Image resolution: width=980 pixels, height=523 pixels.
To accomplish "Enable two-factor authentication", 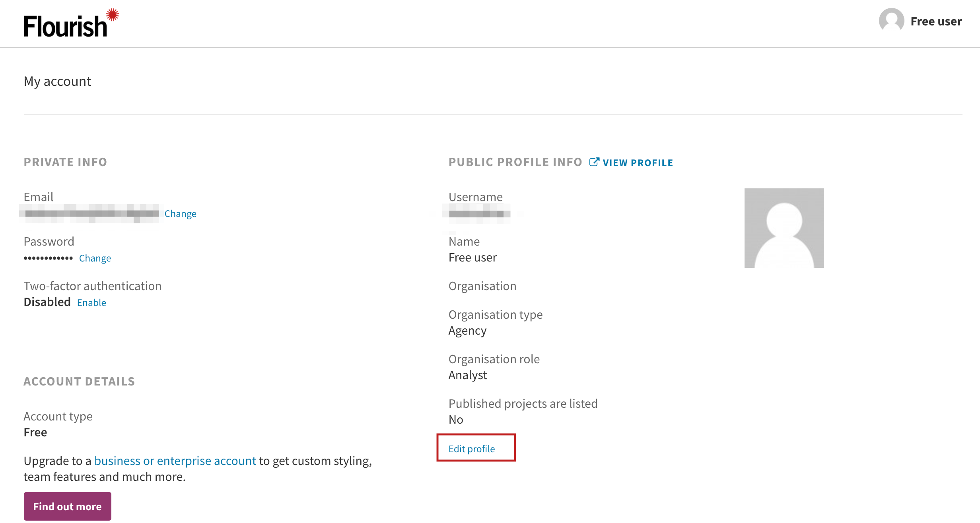I will (91, 303).
